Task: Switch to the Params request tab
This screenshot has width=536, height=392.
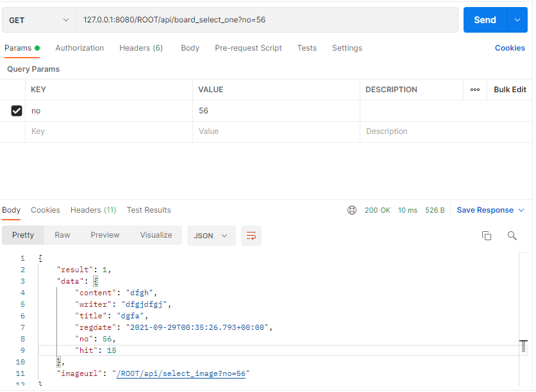Action: coord(22,48)
